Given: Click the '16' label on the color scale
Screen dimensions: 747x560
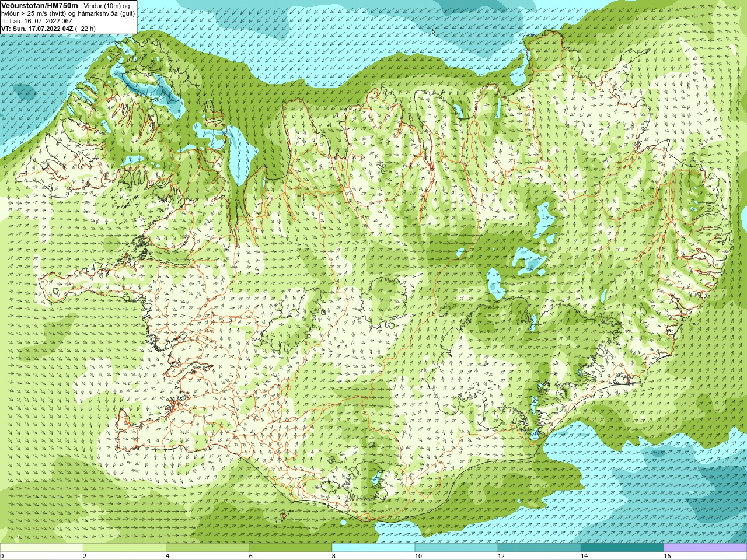Looking at the screenshot, I should tap(667, 556).
